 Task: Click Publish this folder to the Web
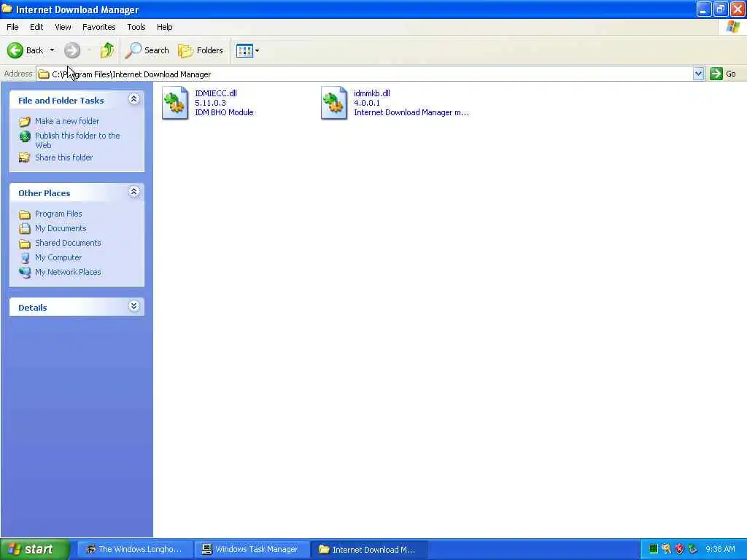tap(77, 140)
